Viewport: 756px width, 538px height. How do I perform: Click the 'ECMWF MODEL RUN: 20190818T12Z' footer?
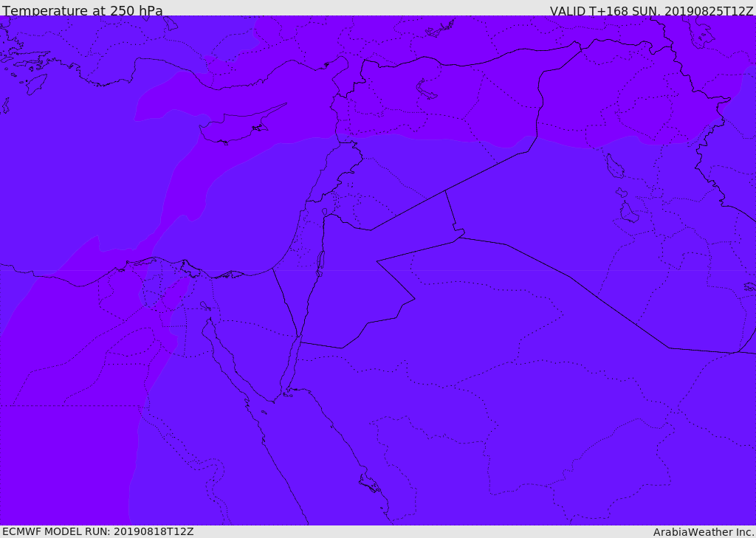click(x=98, y=532)
